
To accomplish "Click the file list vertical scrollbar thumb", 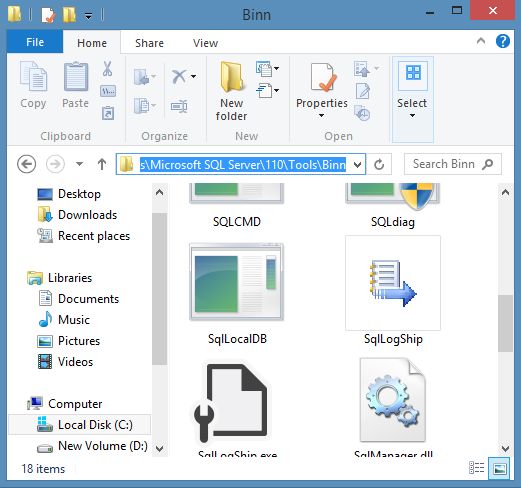I will pos(505,323).
